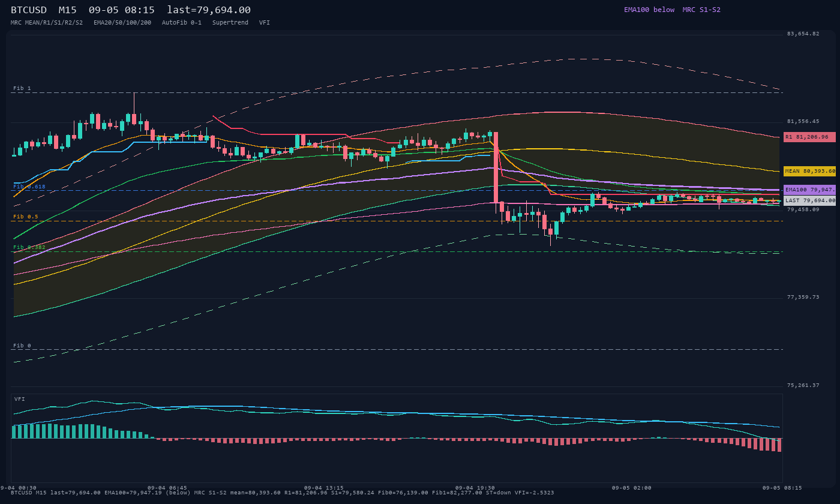
Task: Click the "09-04 13:15" time axis label
Action: click(324, 488)
